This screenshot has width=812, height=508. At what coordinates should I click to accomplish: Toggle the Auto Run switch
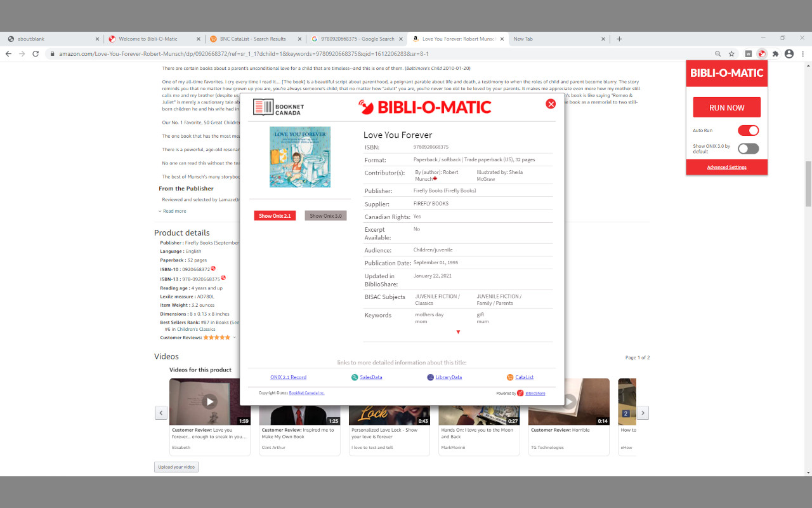(748, 130)
